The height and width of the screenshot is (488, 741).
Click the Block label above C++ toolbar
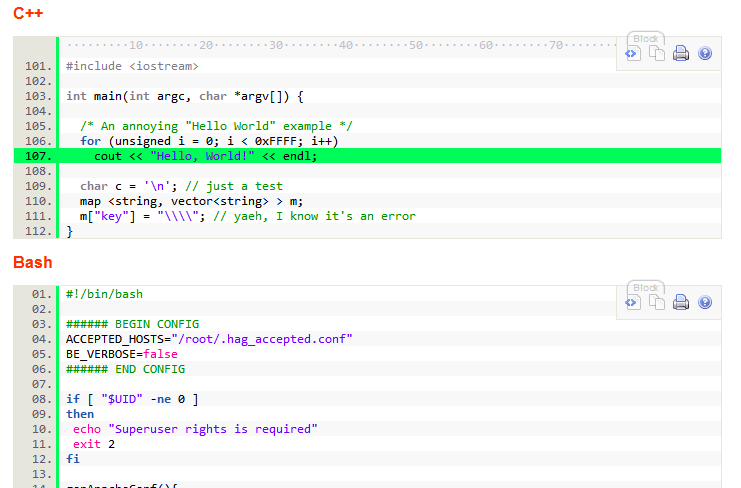(x=646, y=39)
